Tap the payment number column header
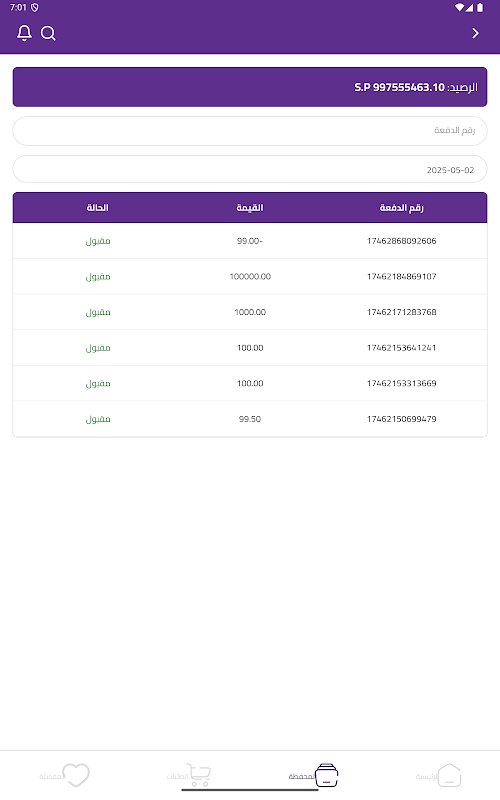The height and width of the screenshot is (800, 500). 402,208
